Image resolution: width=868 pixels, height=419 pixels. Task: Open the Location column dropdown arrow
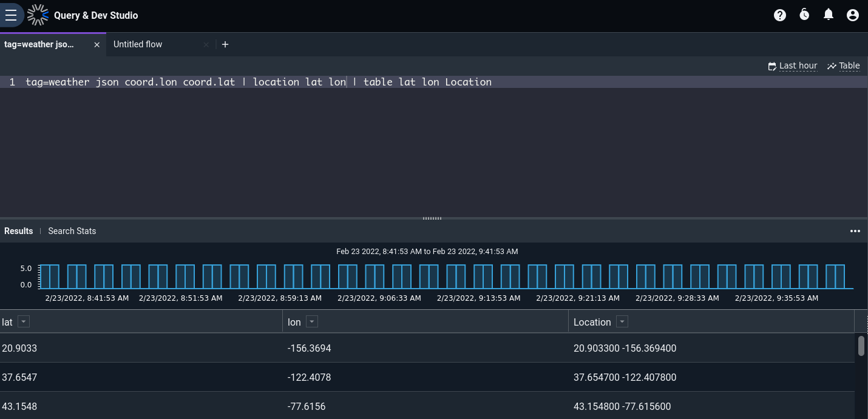[x=622, y=322]
